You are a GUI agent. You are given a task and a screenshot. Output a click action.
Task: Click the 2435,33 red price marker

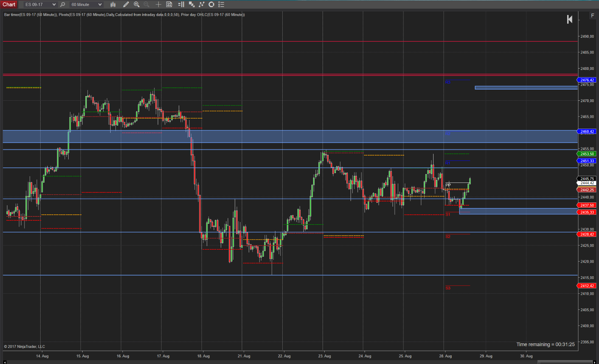[x=586, y=212]
